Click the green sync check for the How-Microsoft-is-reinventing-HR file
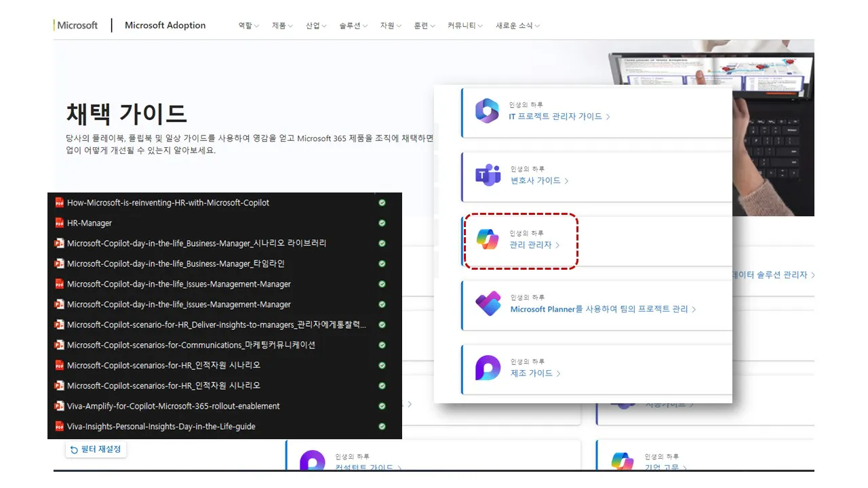 click(x=382, y=203)
